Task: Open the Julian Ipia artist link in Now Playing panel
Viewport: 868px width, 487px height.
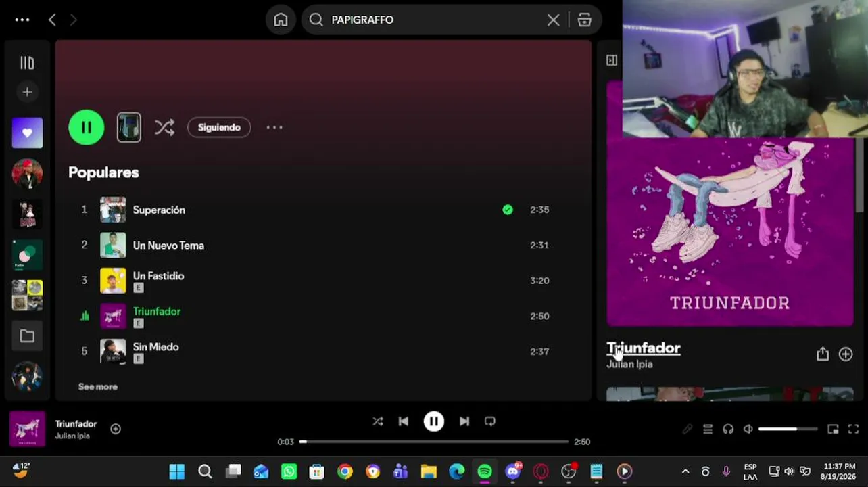Action: pyautogui.click(x=629, y=364)
